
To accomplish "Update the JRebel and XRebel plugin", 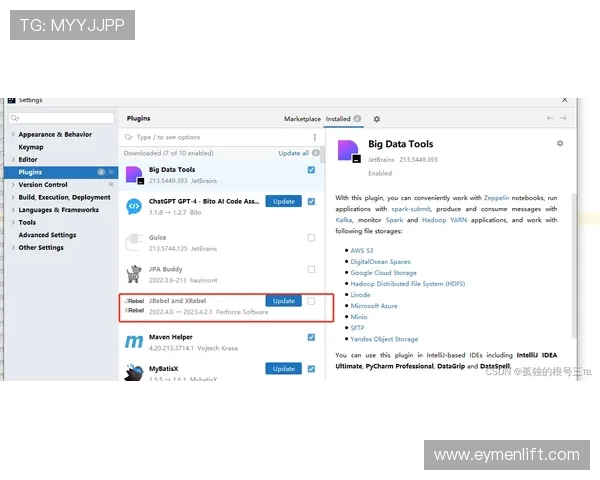I will [x=284, y=301].
